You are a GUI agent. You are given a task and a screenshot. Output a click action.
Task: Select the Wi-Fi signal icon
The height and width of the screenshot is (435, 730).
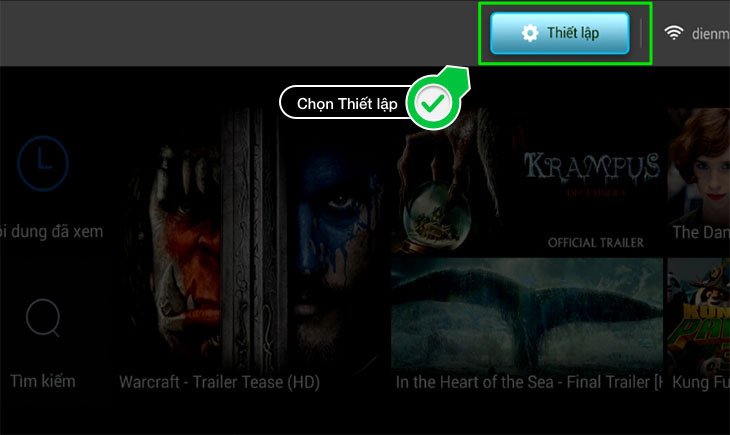[x=673, y=33]
